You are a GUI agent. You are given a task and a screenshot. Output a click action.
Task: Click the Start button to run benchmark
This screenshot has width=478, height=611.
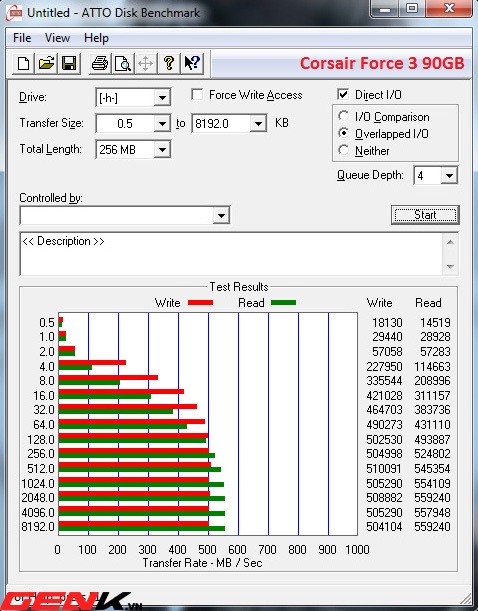(x=425, y=215)
